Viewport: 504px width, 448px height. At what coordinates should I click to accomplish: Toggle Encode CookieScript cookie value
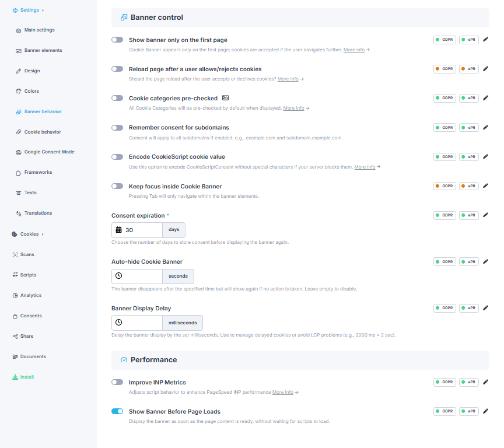tap(117, 157)
